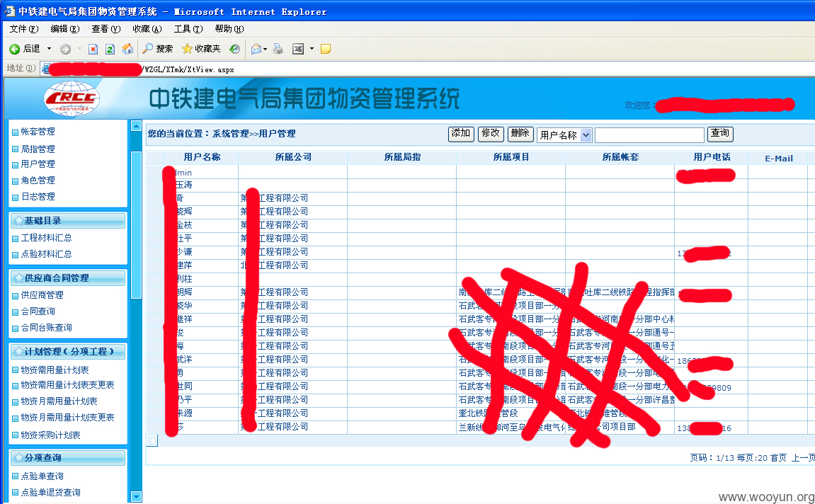The width and height of the screenshot is (815, 504).
Task: Open 工程材料汇总 in the sidebar
Action: [46, 238]
